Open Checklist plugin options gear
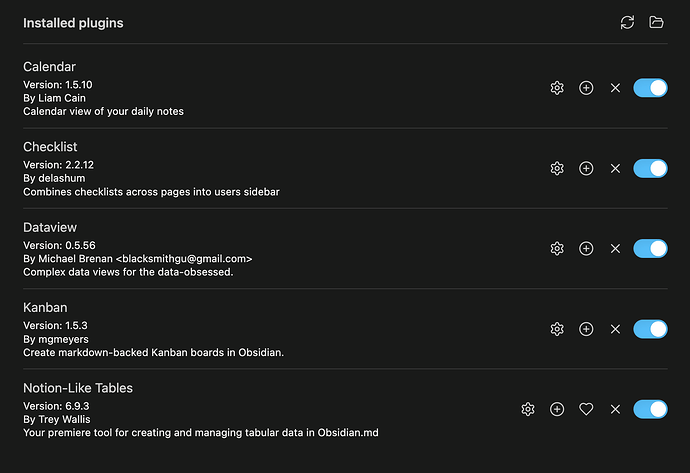This screenshot has height=473, width=690. (557, 169)
